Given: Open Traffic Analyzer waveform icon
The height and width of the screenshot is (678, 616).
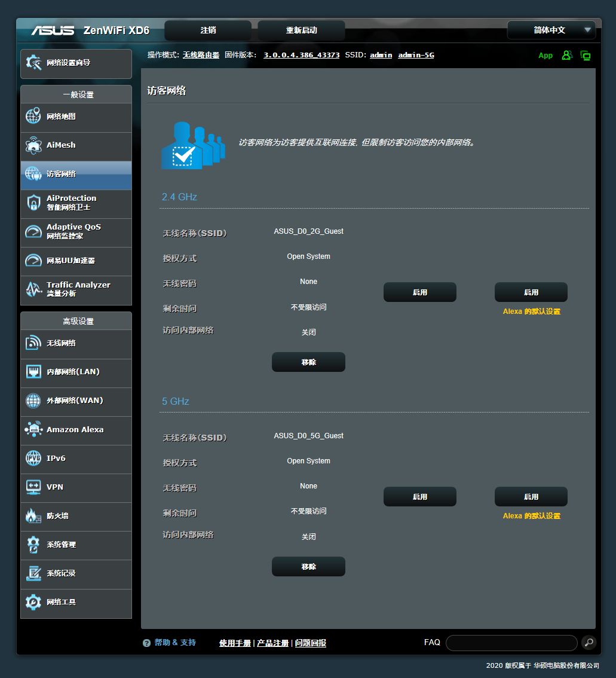Looking at the screenshot, I should point(33,289).
